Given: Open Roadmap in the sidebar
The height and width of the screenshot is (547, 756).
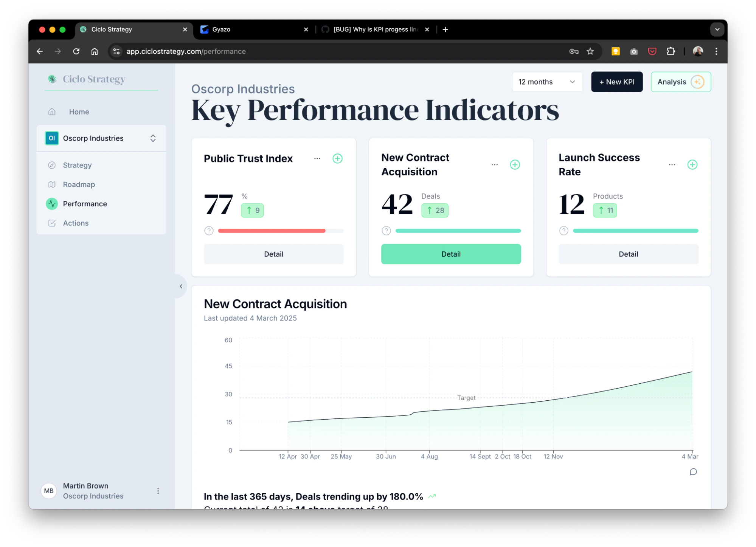Looking at the screenshot, I should point(79,184).
